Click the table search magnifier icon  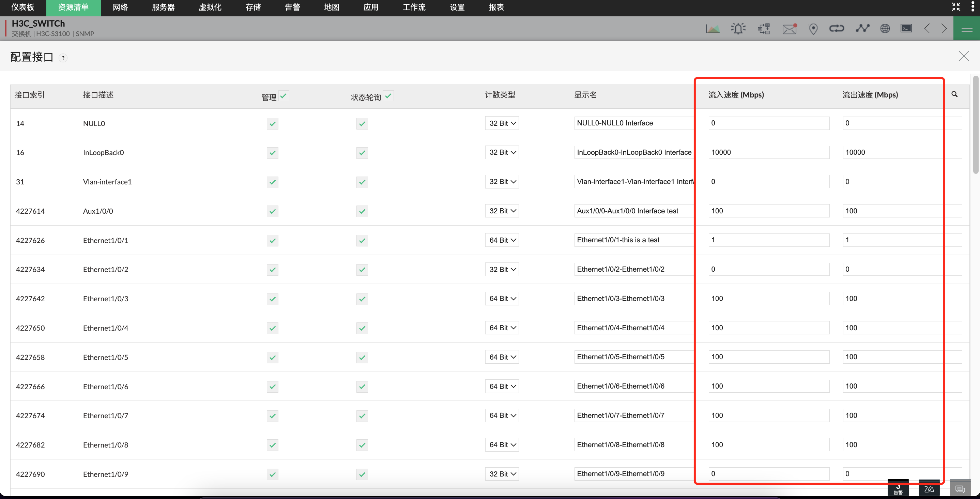coord(954,94)
